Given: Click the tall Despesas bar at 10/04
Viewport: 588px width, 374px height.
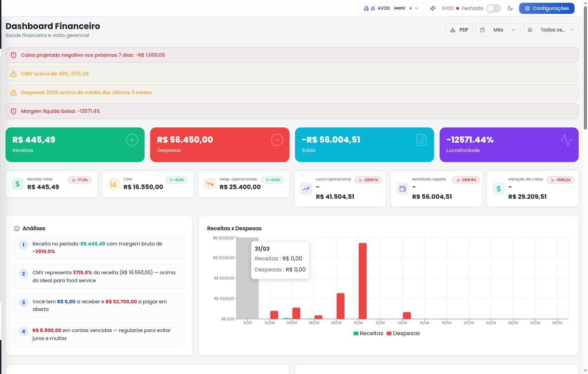Looking at the screenshot, I should tap(362, 281).
